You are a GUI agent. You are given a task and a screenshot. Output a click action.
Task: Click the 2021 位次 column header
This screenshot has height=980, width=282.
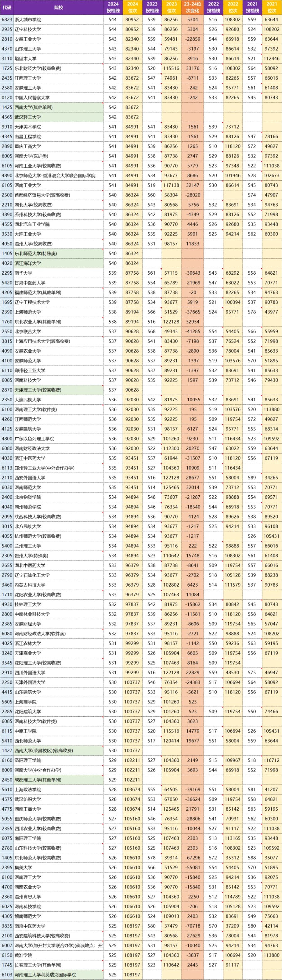tap(272, 7)
